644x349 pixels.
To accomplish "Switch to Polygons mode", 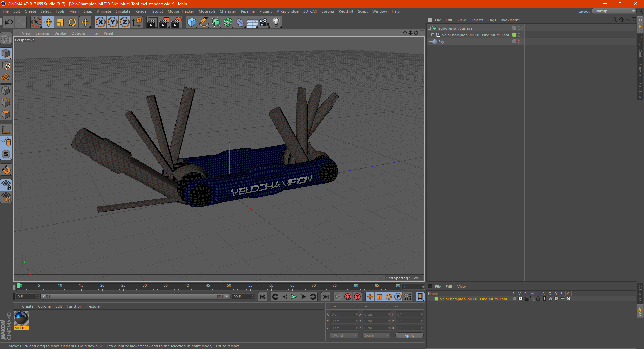I will pos(6,114).
